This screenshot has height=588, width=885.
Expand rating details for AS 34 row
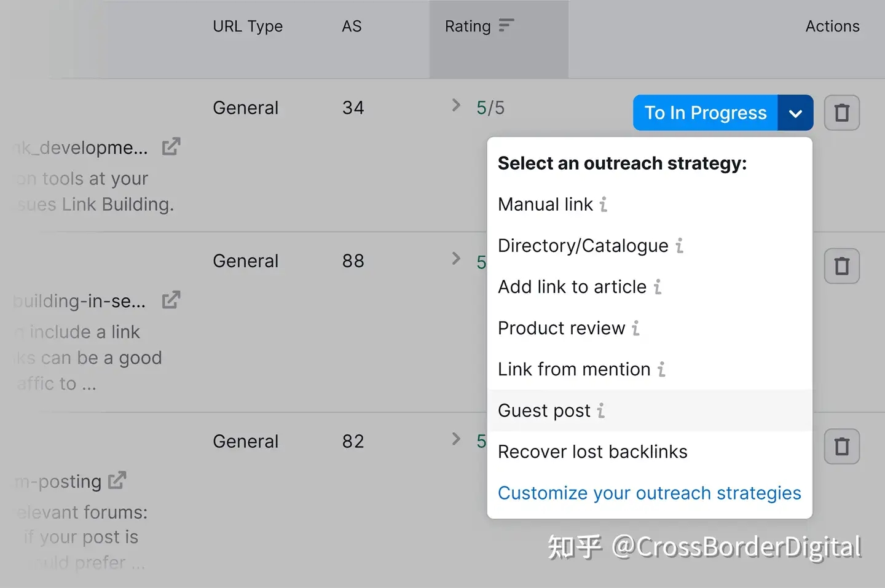click(456, 106)
